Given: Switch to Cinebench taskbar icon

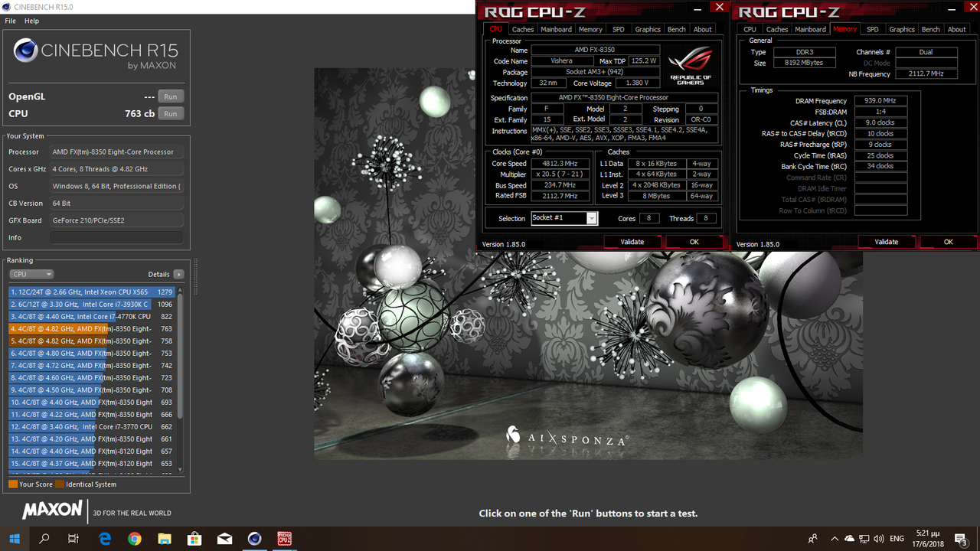Looking at the screenshot, I should click(x=254, y=539).
